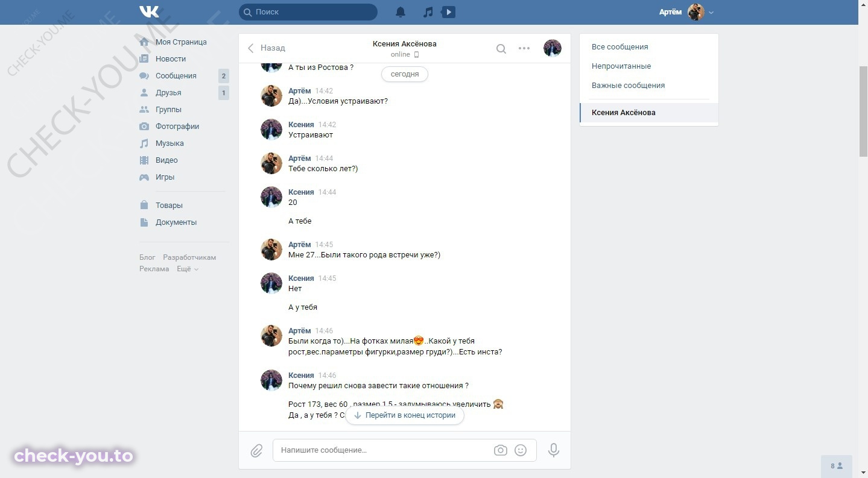Open the Реклама link
868x478 pixels.
(154, 269)
